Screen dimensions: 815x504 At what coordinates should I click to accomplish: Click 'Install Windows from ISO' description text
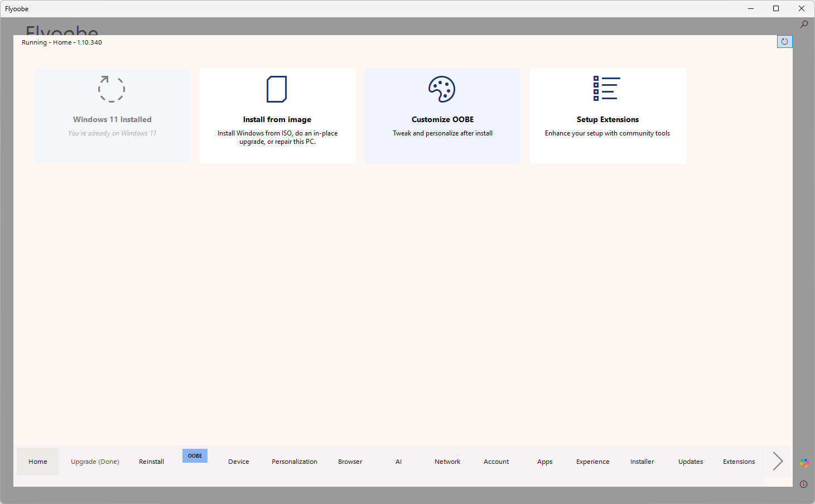(277, 137)
